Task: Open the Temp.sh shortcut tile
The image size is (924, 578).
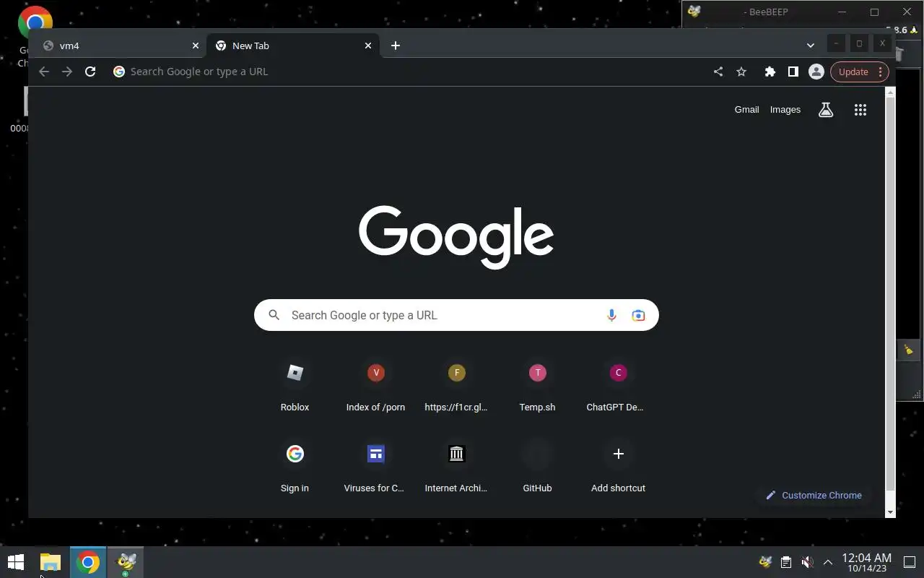Action: [537, 387]
